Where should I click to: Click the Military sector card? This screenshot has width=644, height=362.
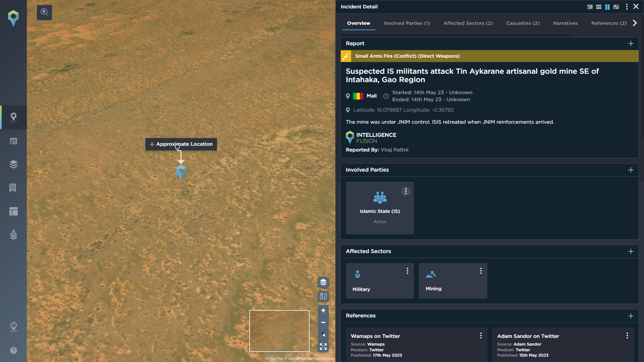point(380,281)
